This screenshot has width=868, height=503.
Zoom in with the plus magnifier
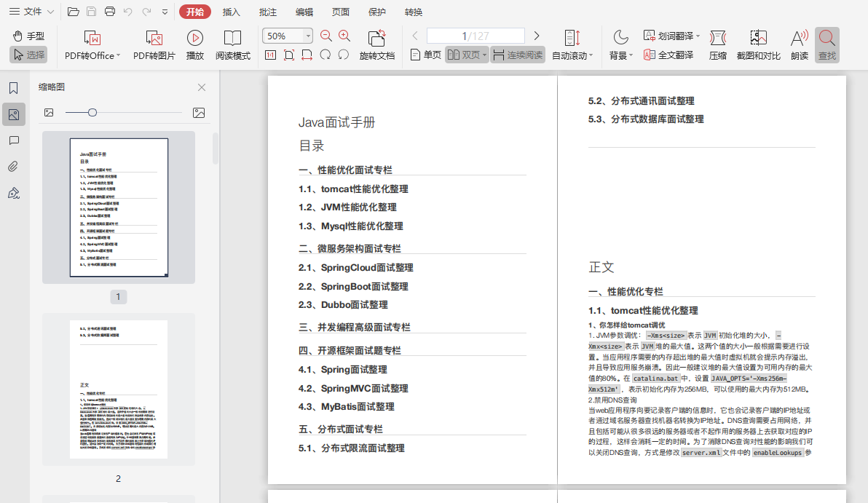[x=344, y=36]
